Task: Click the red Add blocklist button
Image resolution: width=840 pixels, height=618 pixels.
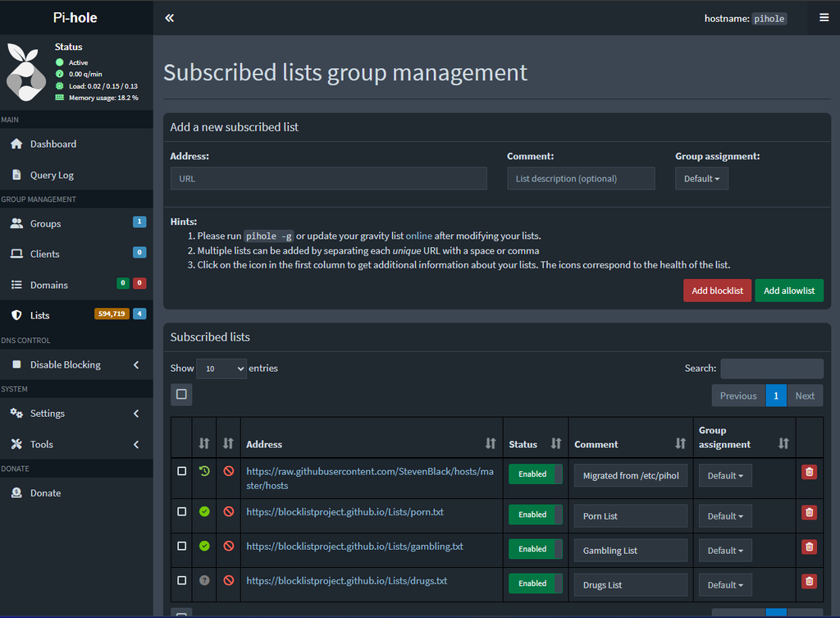Action: click(x=717, y=291)
